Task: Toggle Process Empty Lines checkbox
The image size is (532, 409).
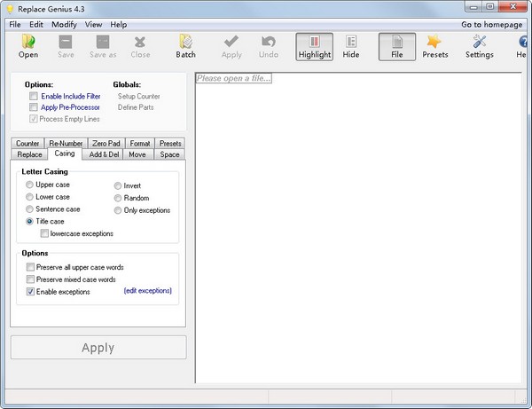Action: (x=34, y=119)
